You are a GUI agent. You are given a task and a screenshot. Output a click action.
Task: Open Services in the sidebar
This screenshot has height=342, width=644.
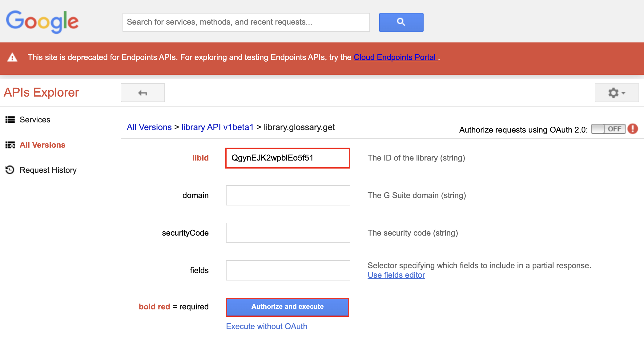pos(35,120)
